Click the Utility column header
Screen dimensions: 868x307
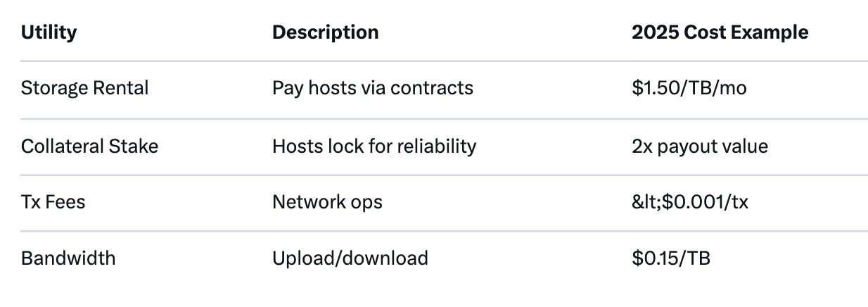point(49,32)
